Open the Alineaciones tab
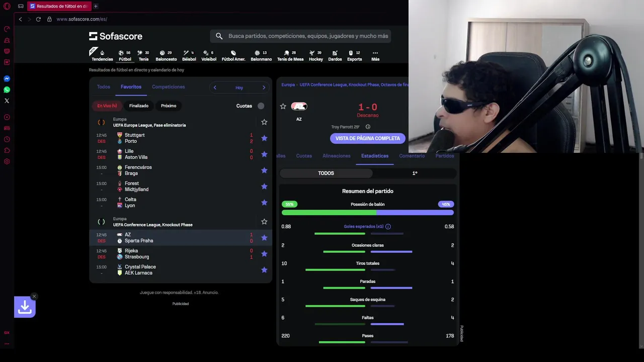This screenshot has height=362, width=644. coord(337,156)
